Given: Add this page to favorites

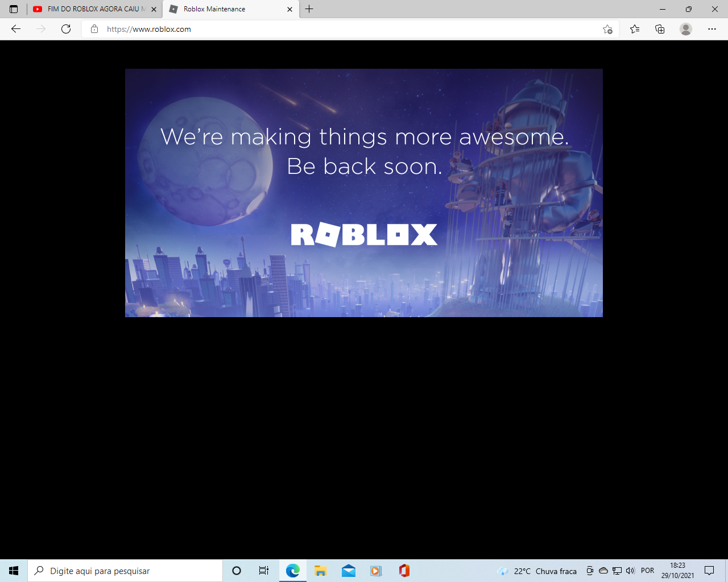Looking at the screenshot, I should tap(607, 29).
